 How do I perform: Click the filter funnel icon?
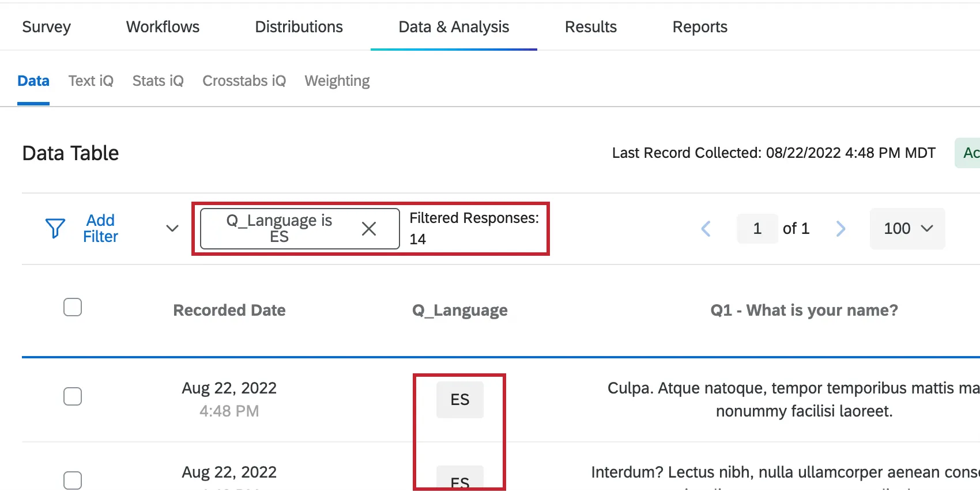coord(55,228)
